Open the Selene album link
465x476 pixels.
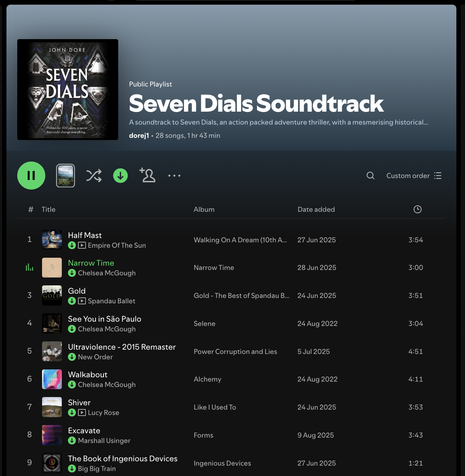coord(204,323)
